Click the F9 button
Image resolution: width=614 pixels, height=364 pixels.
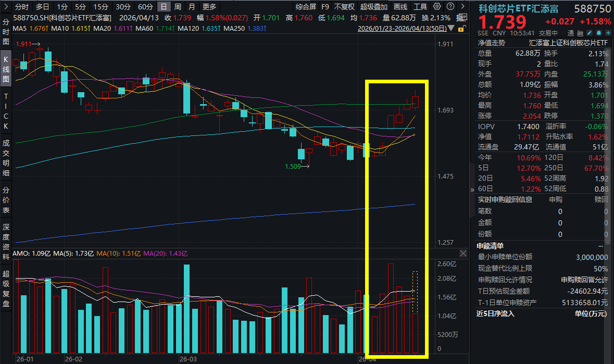point(325,7)
